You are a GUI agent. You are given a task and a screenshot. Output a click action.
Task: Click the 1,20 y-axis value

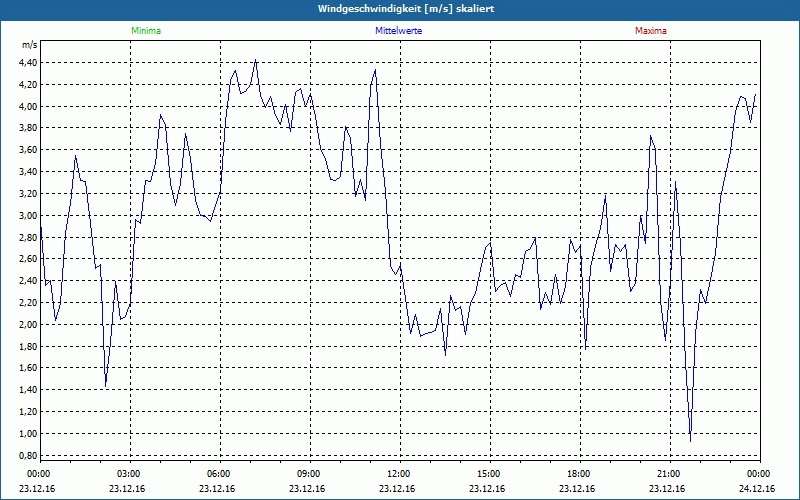[x=29, y=412]
